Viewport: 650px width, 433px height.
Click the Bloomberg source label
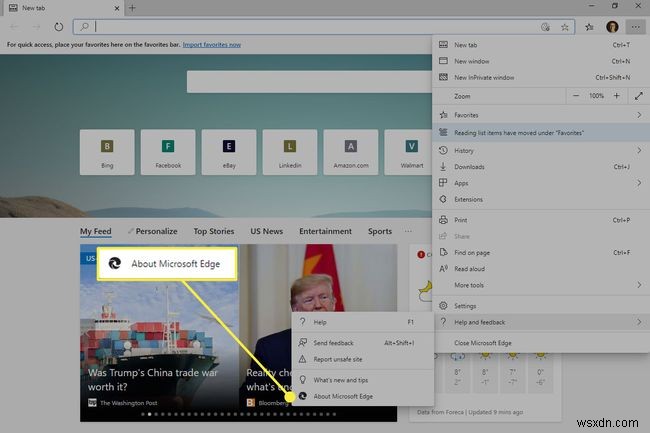click(x=273, y=403)
